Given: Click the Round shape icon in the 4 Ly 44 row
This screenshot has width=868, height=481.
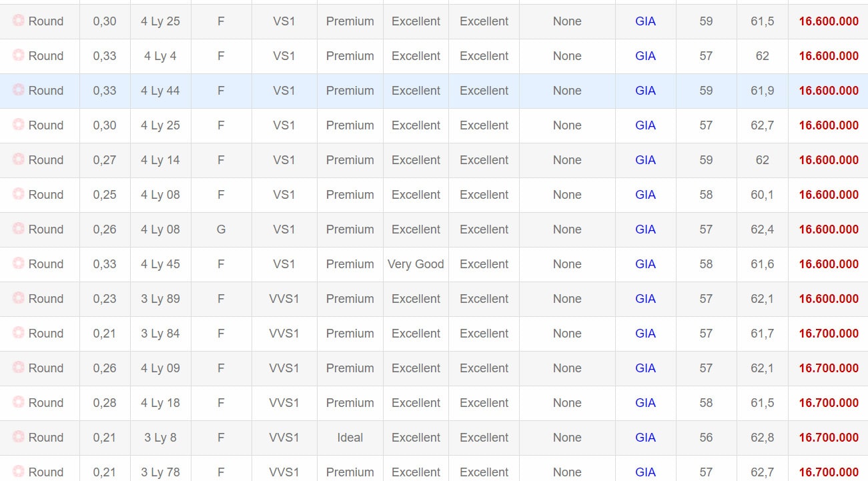Looking at the screenshot, I should [19, 89].
